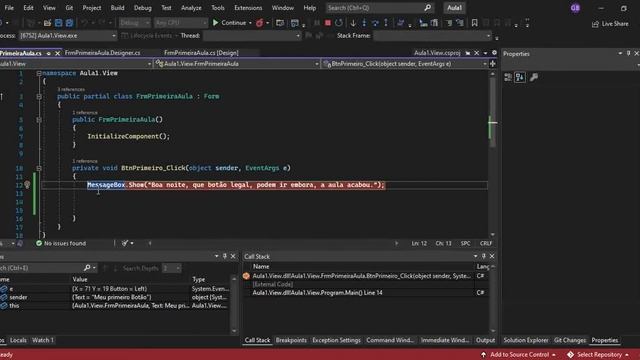Viewport: 640px width, 360px height.
Task: Open the Stack Frame dropdown
Action: point(432,36)
